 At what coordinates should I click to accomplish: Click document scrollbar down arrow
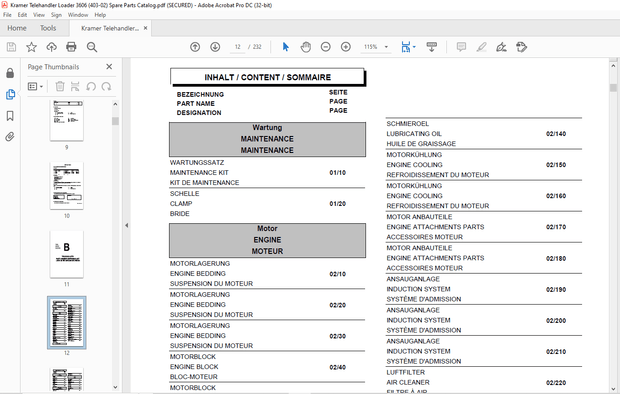613,388
